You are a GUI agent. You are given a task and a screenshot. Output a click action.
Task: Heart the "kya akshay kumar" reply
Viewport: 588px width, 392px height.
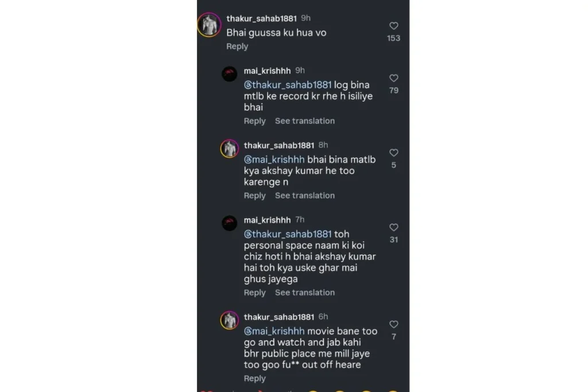[393, 153]
